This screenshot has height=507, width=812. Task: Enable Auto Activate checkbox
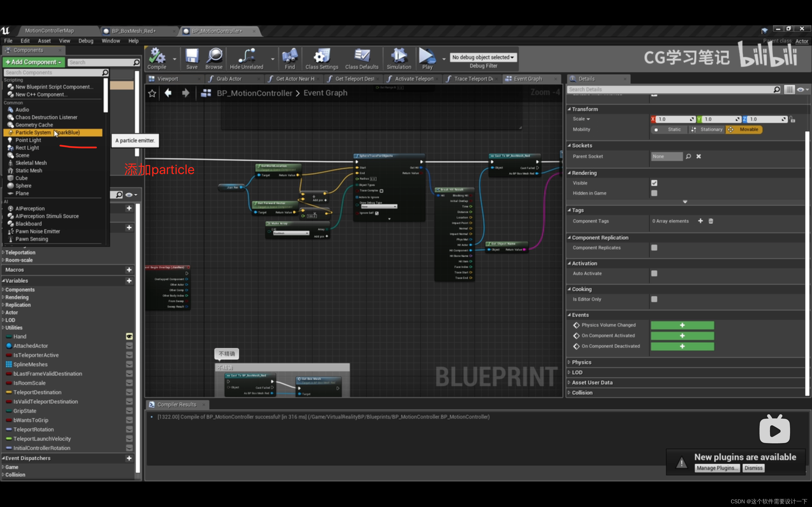tap(654, 273)
